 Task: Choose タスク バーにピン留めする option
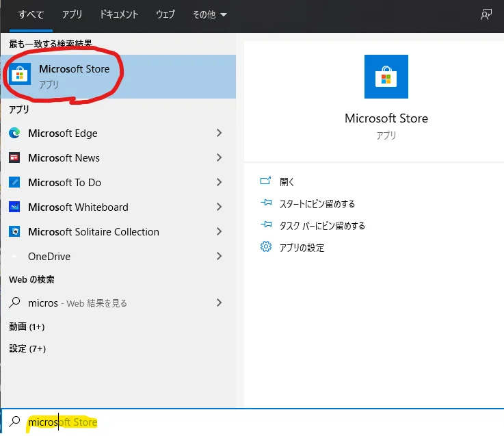[321, 226]
